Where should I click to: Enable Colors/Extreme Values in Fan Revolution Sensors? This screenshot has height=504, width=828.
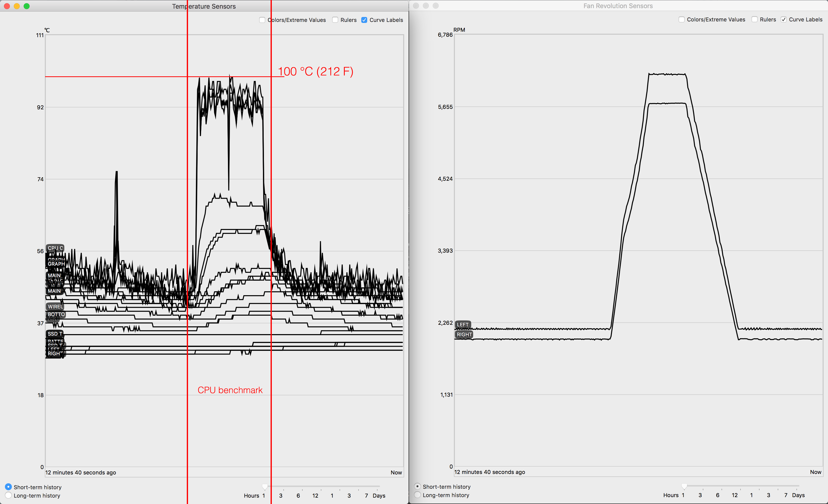point(681,19)
